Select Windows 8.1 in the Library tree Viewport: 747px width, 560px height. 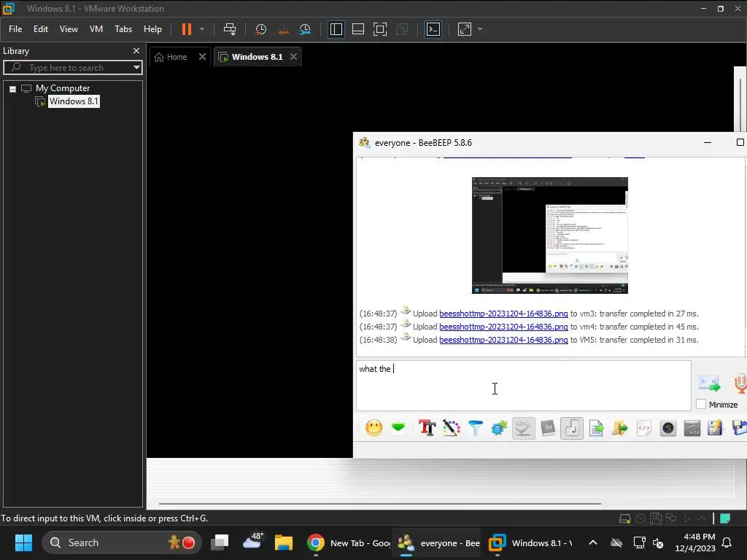point(74,101)
